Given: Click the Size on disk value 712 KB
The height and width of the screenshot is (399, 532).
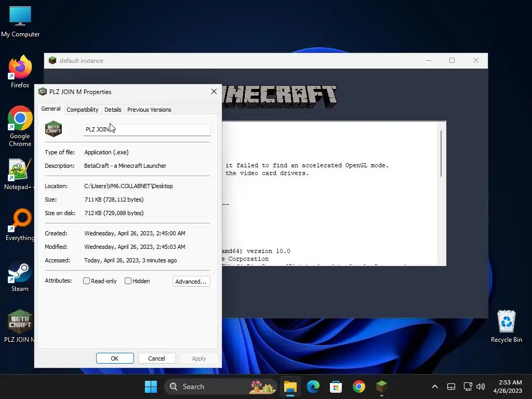Looking at the screenshot, I should tap(114, 213).
